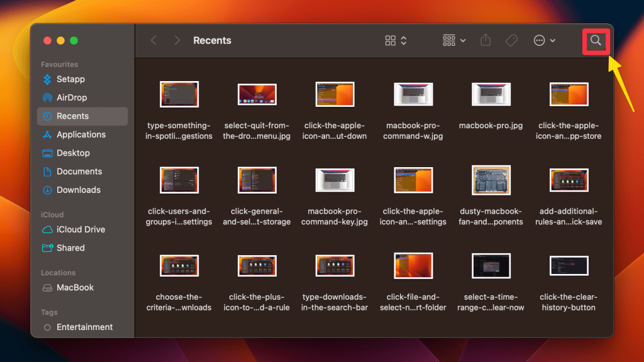Open iCloud Drive in the sidebar
The width and height of the screenshot is (644, 362).
(80, 229)
